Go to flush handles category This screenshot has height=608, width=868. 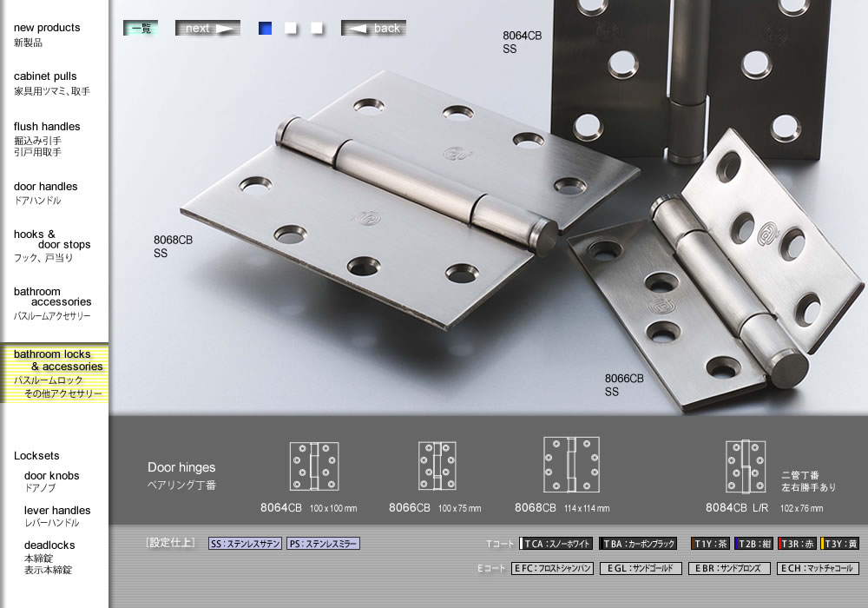tap(47, 138)
